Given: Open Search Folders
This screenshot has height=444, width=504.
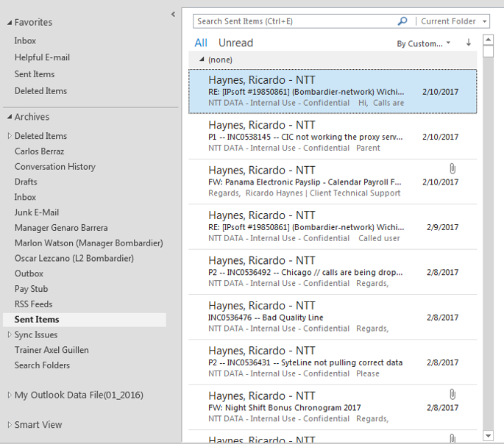Looking at the screenshot, I should [42, 365].
